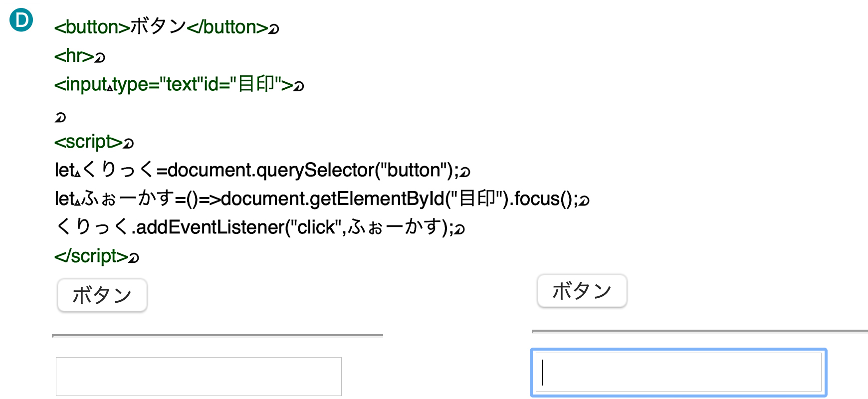Click the <input type="text"> code line
This screenshot has width=868, height=399.
(x=174, y=84)
